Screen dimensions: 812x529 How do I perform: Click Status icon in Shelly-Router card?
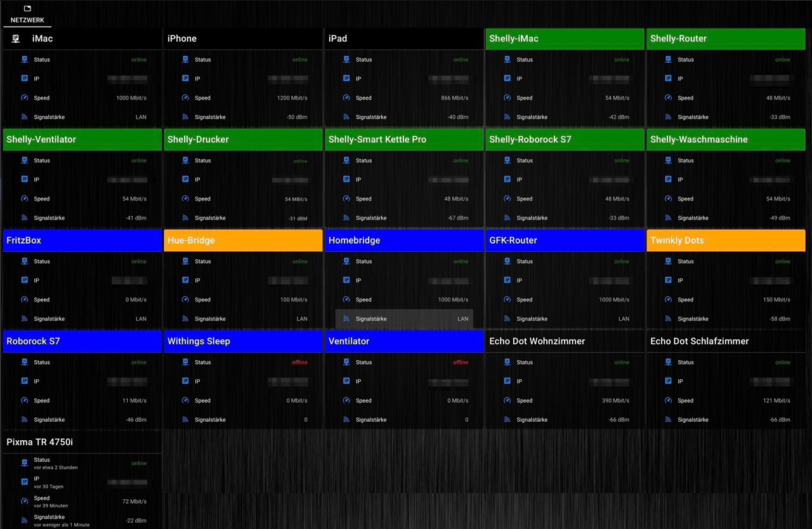coord(669,60)
